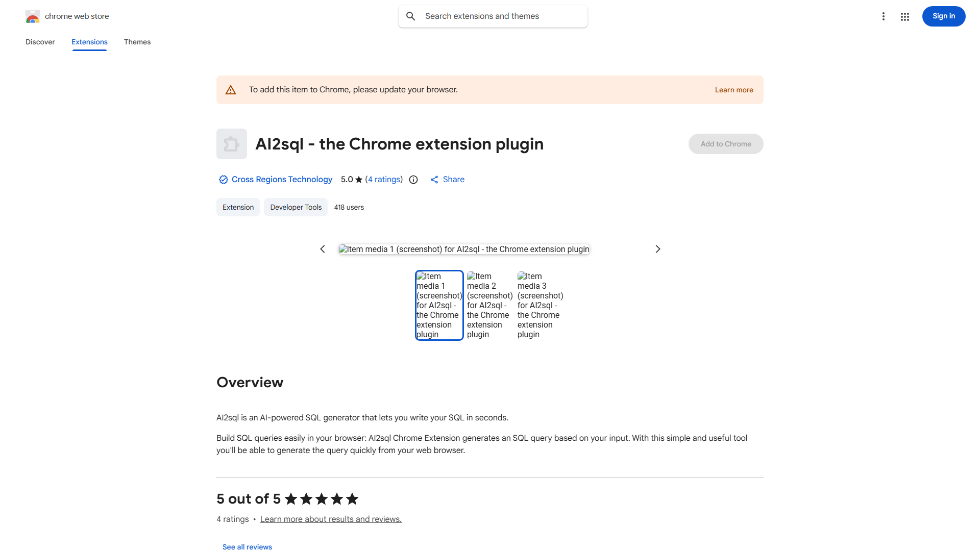Open Learn more in the update banner

point(733,90)
